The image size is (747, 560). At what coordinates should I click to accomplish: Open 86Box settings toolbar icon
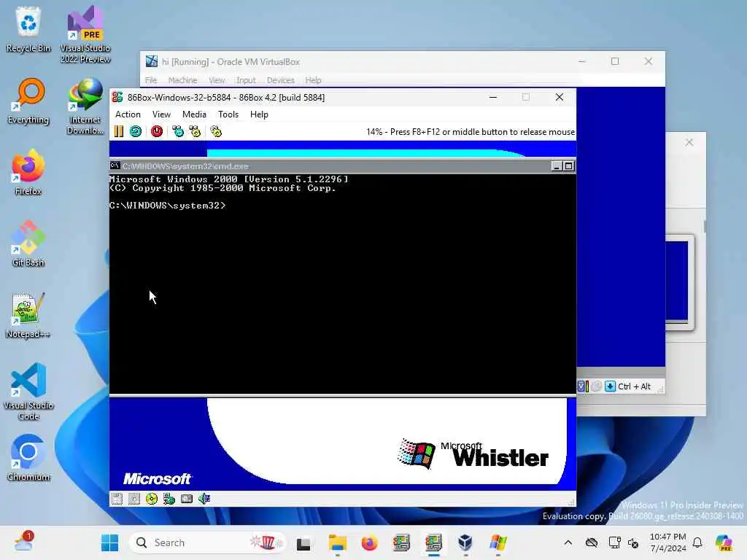coord(216,131)
